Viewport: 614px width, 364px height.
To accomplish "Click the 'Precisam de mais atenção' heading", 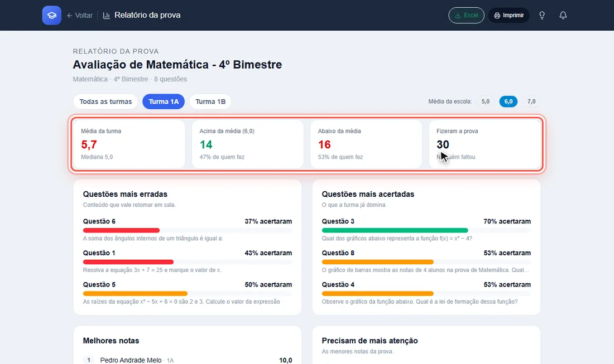I will click(370, 341).
